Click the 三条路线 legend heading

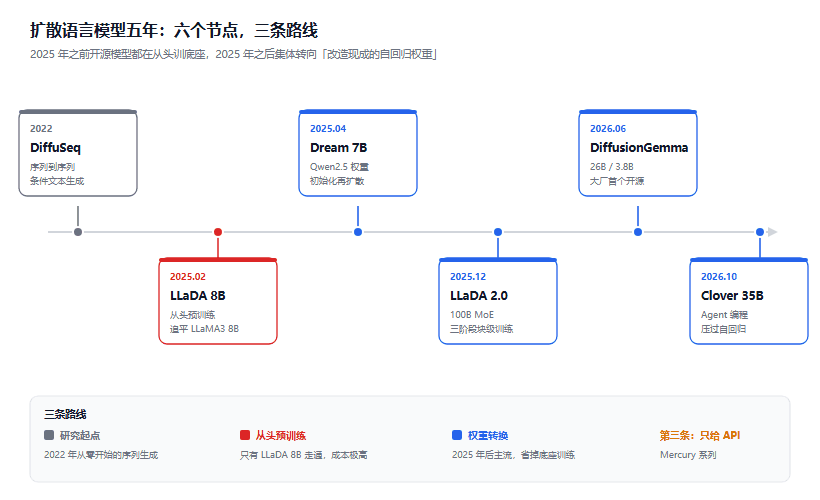click(x=65, y=414)
